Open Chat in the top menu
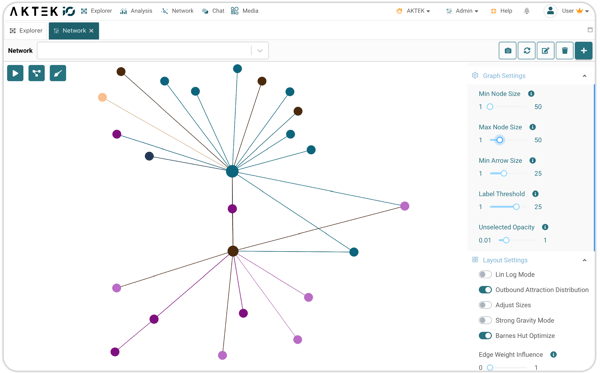 pyautogui.click(x=214, y=11)
